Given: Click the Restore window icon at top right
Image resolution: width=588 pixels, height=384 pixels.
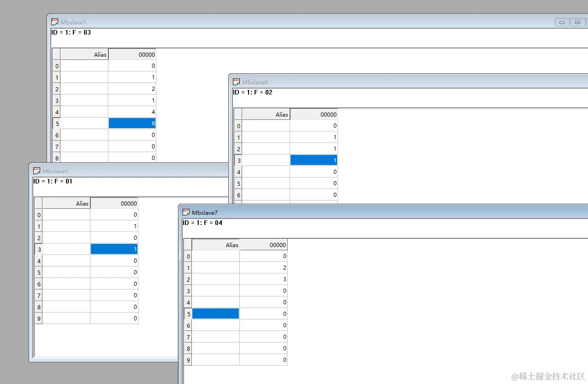Looking at the screenshot, I should click(x=577, y=22).
